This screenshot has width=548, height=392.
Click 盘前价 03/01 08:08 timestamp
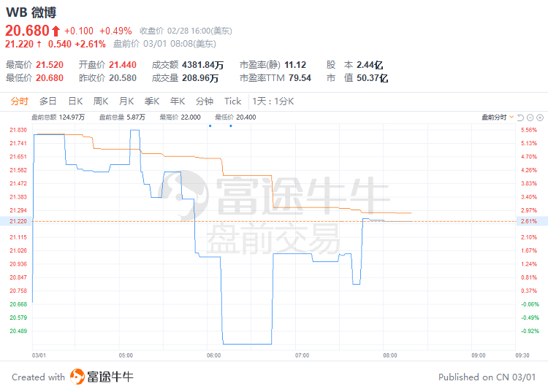tap(164, 44)
